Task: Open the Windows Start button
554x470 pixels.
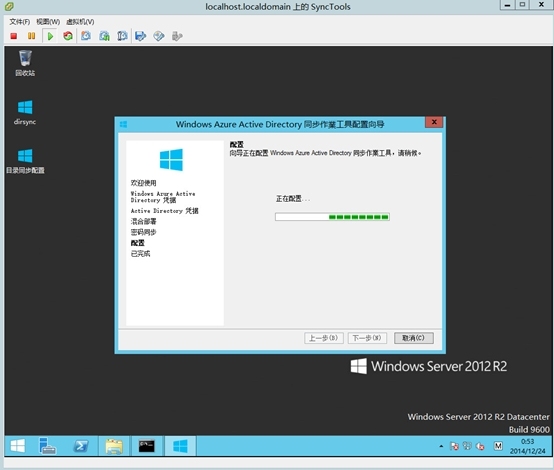Action: [17, 446]
